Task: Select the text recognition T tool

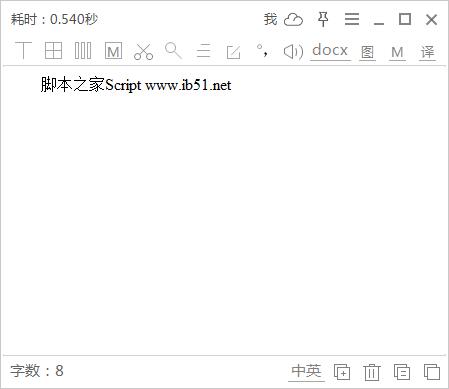Action: click(23, 51)
